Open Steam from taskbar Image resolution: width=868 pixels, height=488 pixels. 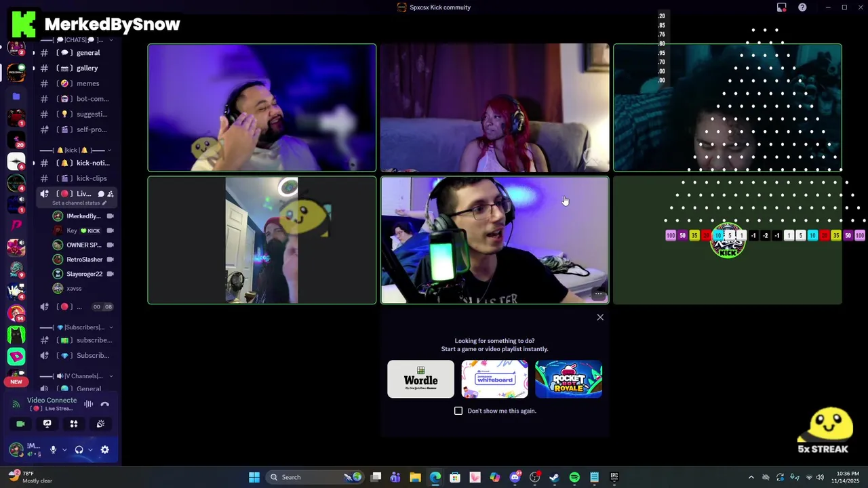pos(554,477)
